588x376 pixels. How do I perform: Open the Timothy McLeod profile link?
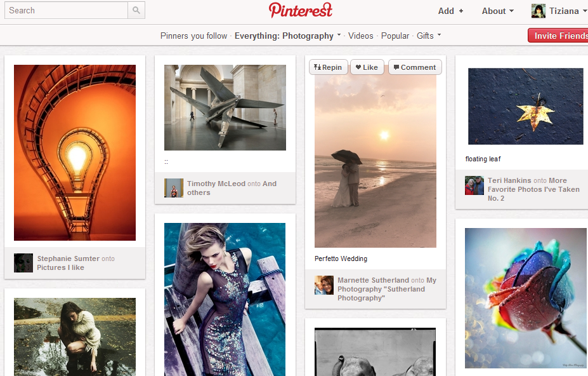click(x=216, y=184)
